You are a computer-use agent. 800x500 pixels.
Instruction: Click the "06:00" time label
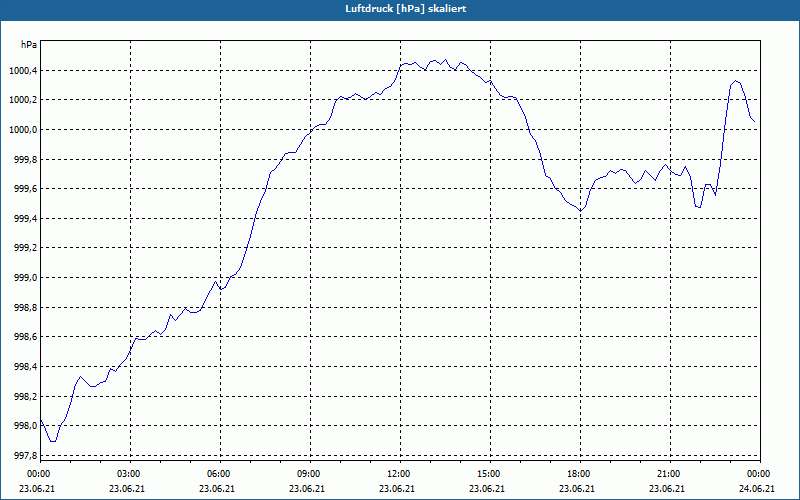pyautogui.click(x=220, y=474)
